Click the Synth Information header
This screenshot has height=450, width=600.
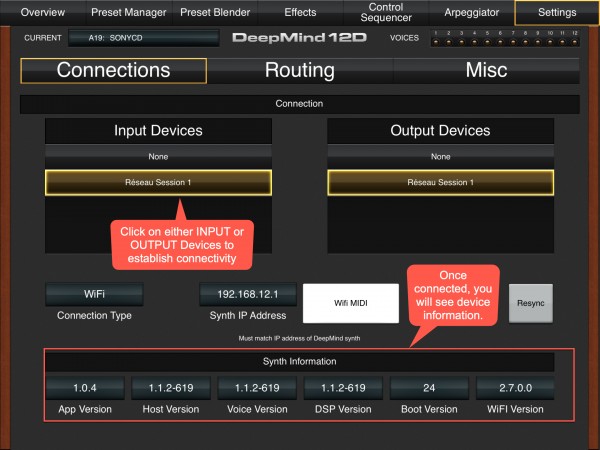click(300, 362)
